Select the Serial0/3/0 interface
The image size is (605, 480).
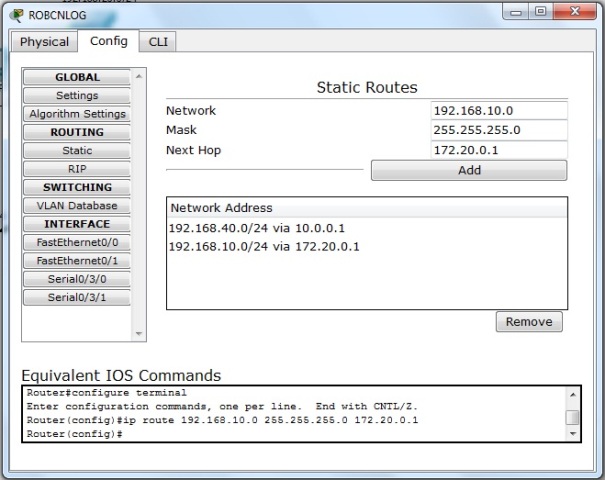(77, 279)
